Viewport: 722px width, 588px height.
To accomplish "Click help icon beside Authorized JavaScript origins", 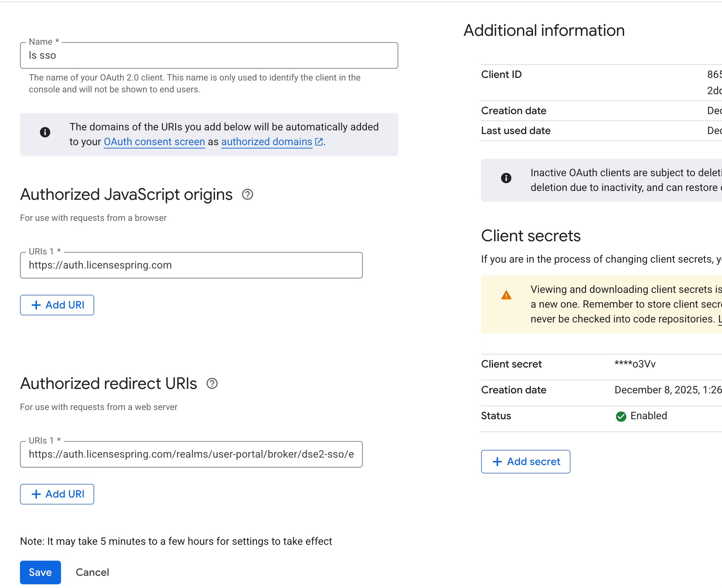I will pyautogui.click(x=247, y=194).
